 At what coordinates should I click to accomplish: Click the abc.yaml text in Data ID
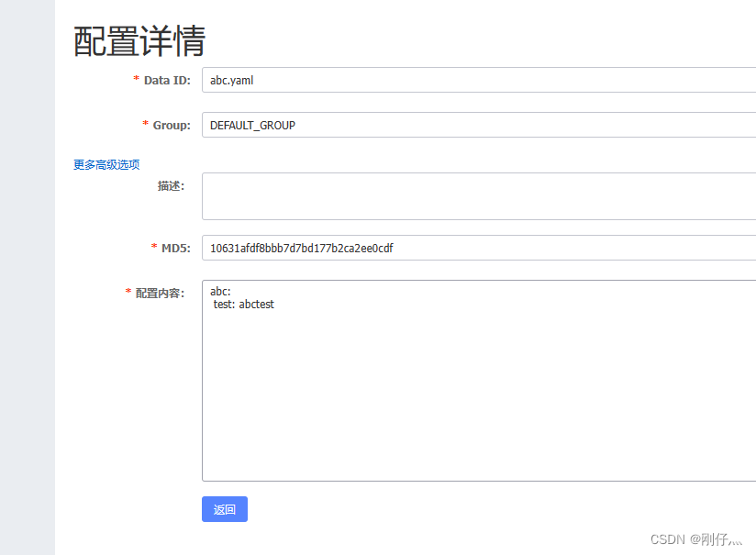coord(230,80)
